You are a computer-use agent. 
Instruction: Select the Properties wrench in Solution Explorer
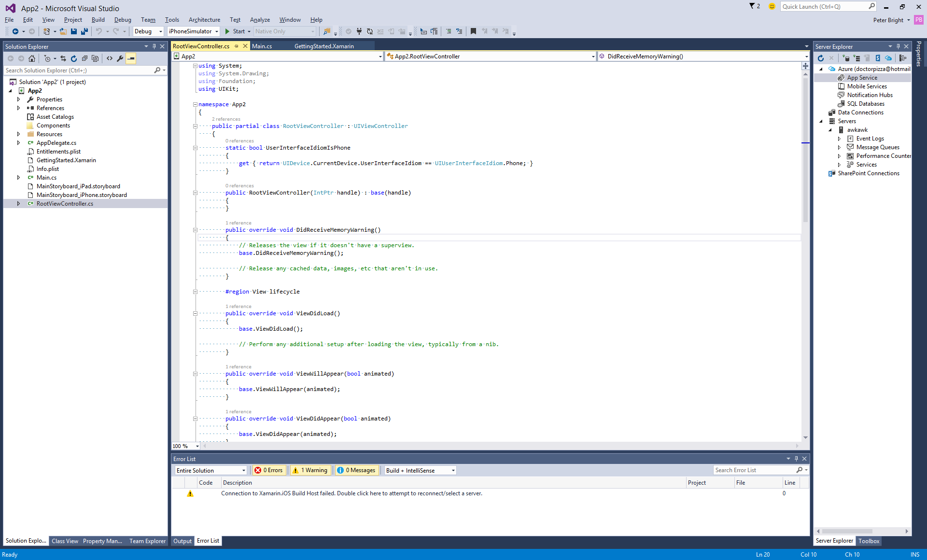pos(120,58)
